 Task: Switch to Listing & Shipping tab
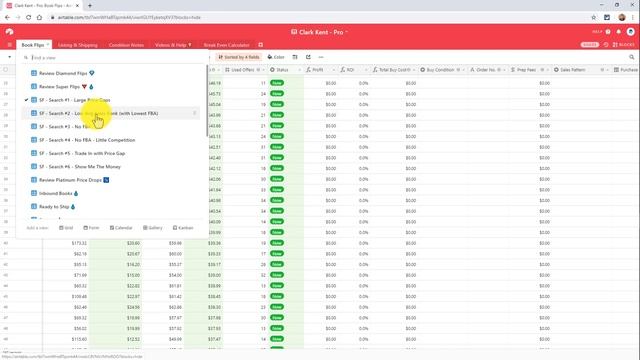click(x=78, y=45)
